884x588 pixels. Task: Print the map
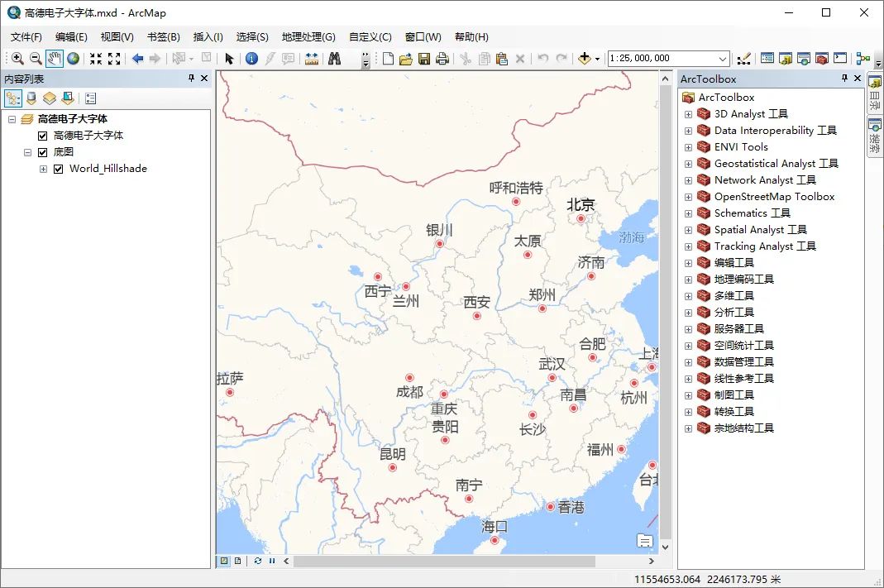pyautogui.click(x=442, y=58)
